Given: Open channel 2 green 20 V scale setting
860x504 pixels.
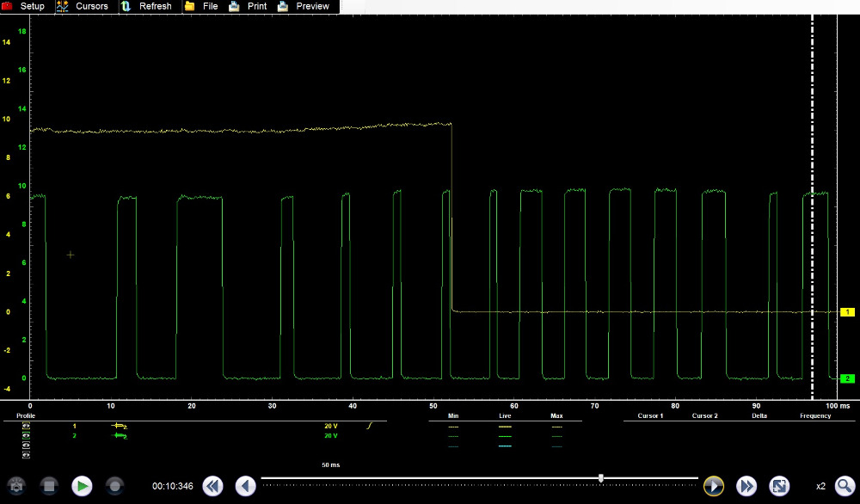Looking at the screenshot, I should click(x=330, y=436).
